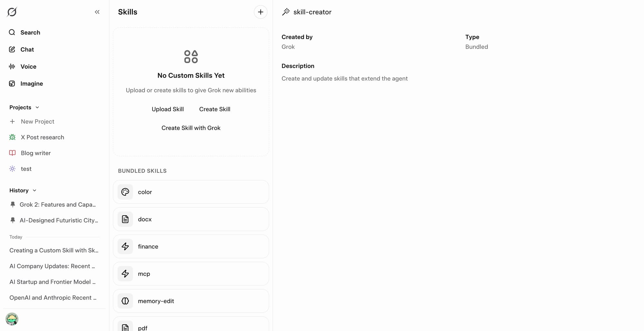The width and height of the screenshot is (644, 331).
Task: Click the History section heading
Action: tap(19, 190)
